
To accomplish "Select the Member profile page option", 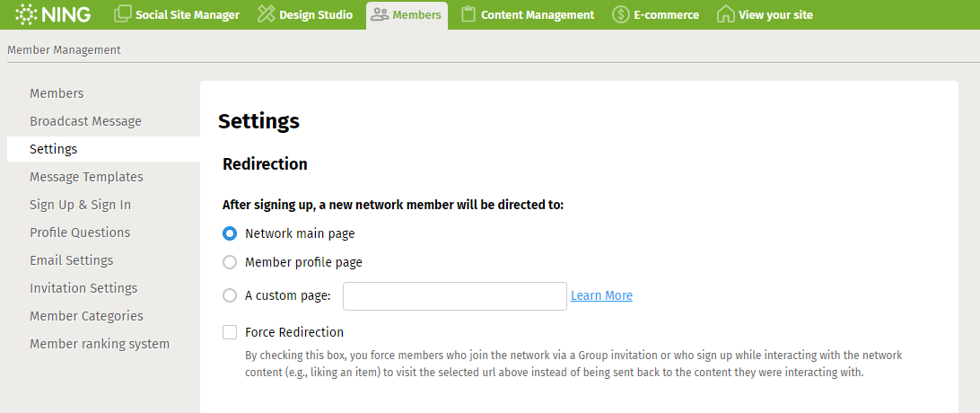I will [x=230, y=262].
